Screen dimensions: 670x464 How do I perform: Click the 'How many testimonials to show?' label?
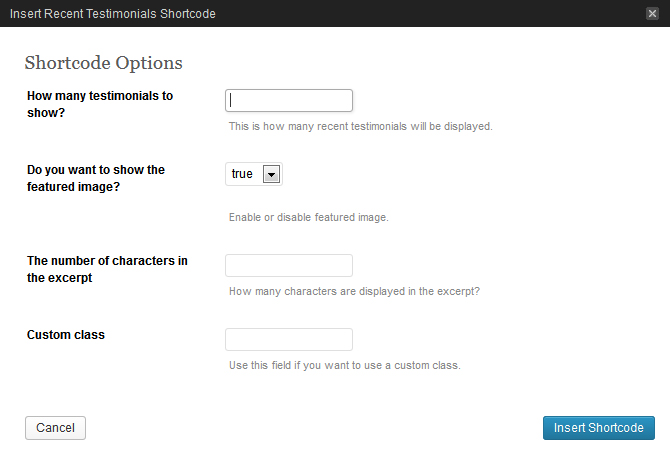[100, 104]
